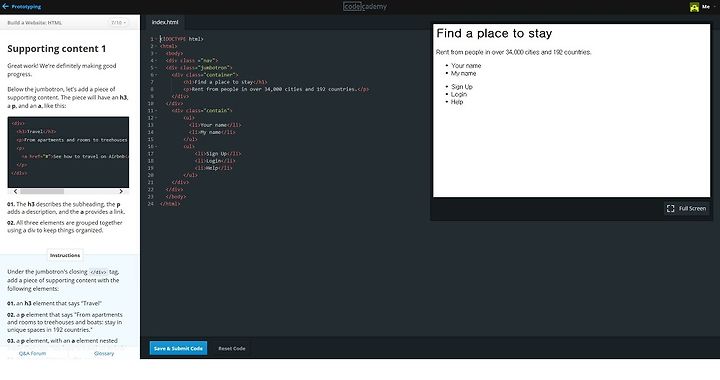Click the 'Login' code on line 18

[x=215, y=161]
